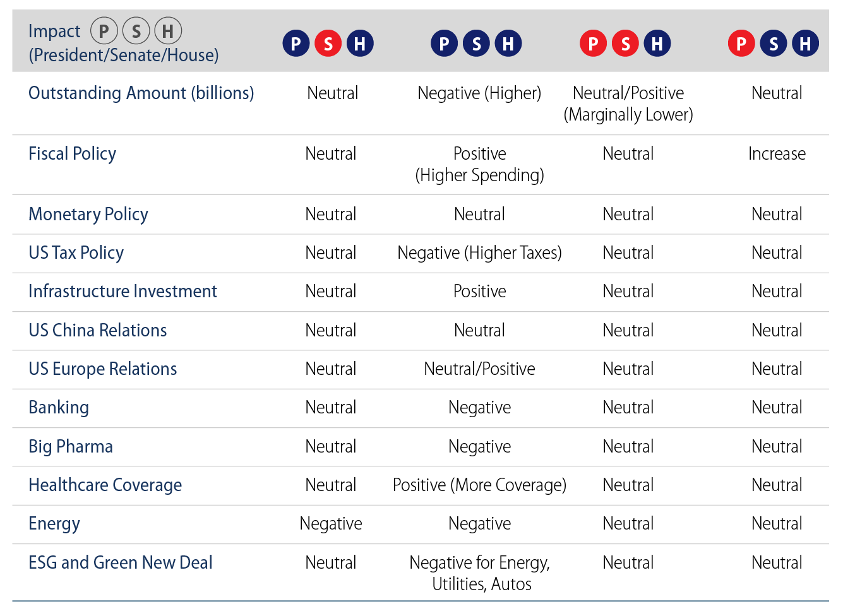Select the 'Healthcare Coverage' row label
This screenshot has width=843, height=616.
tap(105, 485)
